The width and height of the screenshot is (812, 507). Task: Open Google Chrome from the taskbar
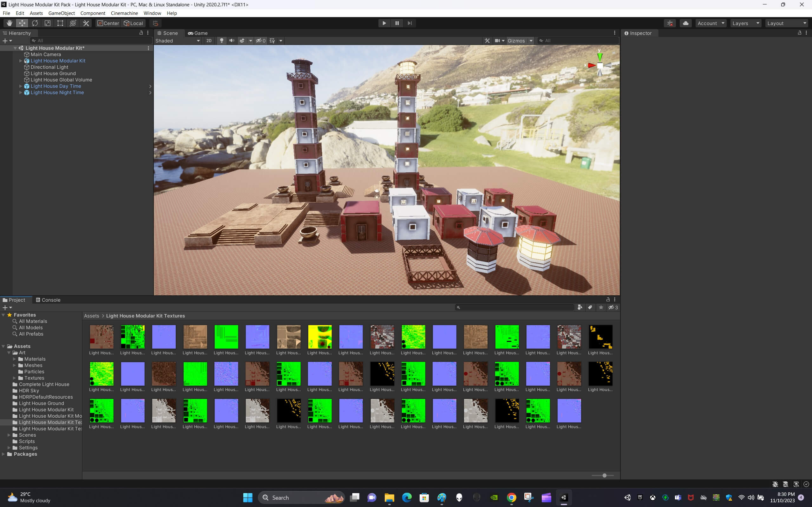pos(511,497)
